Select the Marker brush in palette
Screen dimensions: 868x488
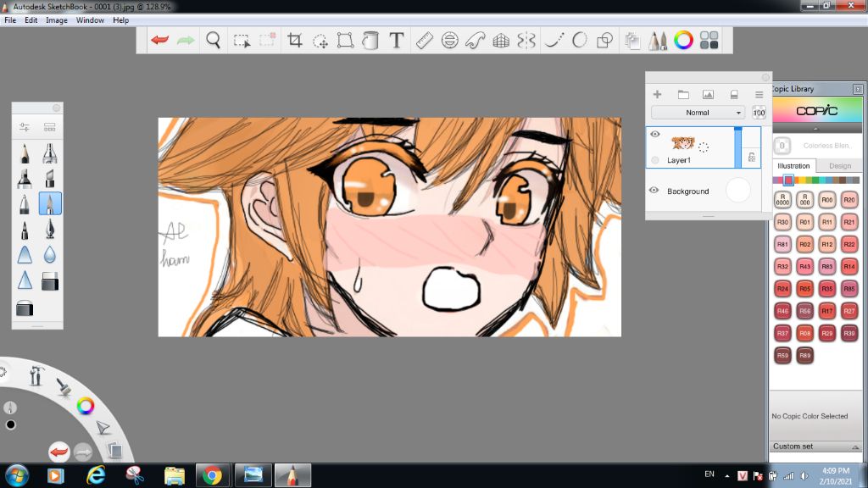25,179
